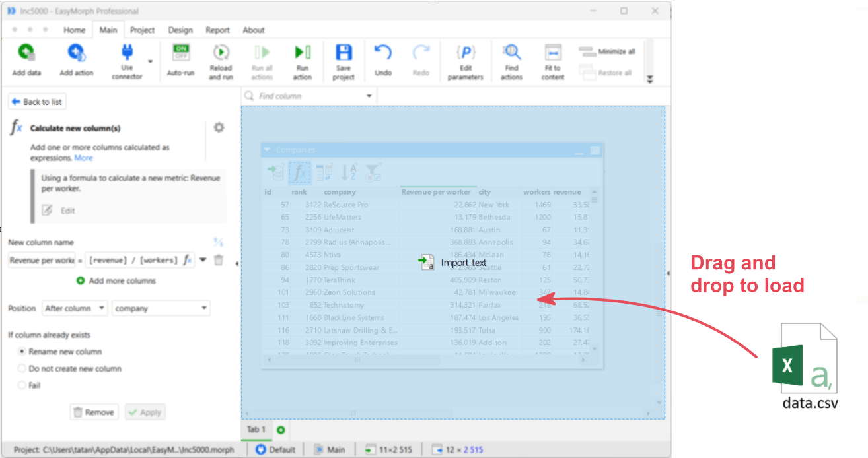Open Find actions
Image resolution: width=868 pixels, height=458 pixels.
511,63
